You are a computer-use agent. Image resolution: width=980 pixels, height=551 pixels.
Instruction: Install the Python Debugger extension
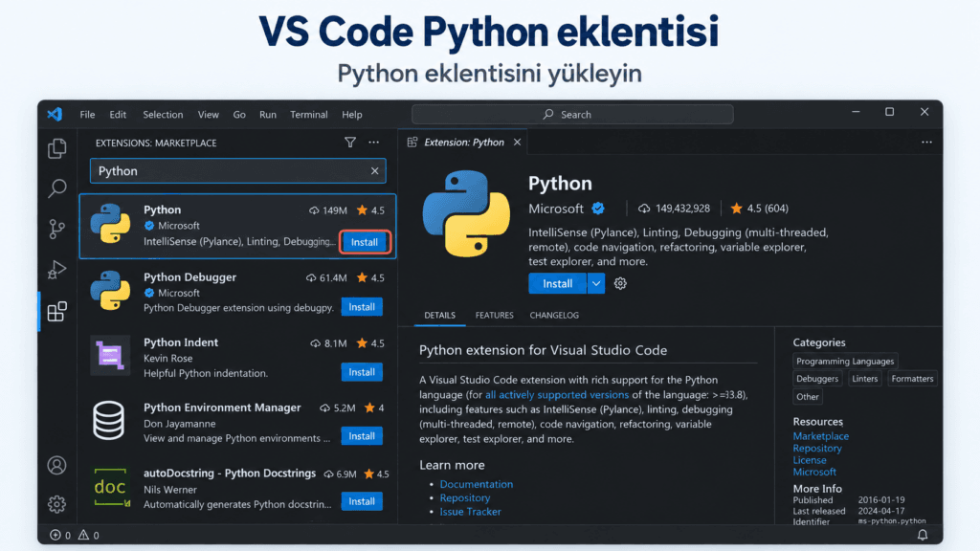pyautogui.click(x=362, y=307)
